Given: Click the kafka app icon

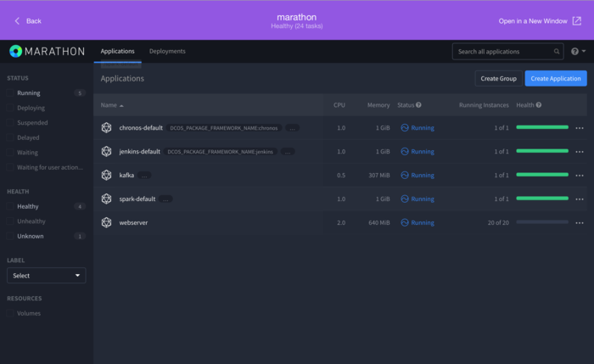Looking at the screenshot, I should point(106,175).
